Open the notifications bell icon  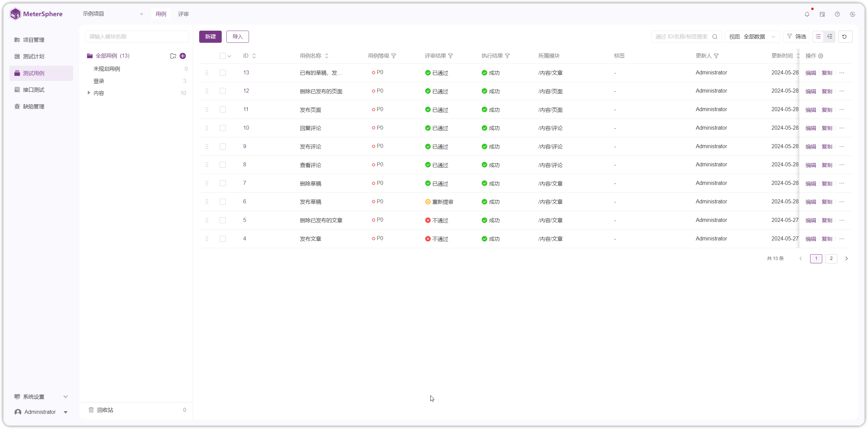click(807, 14)
